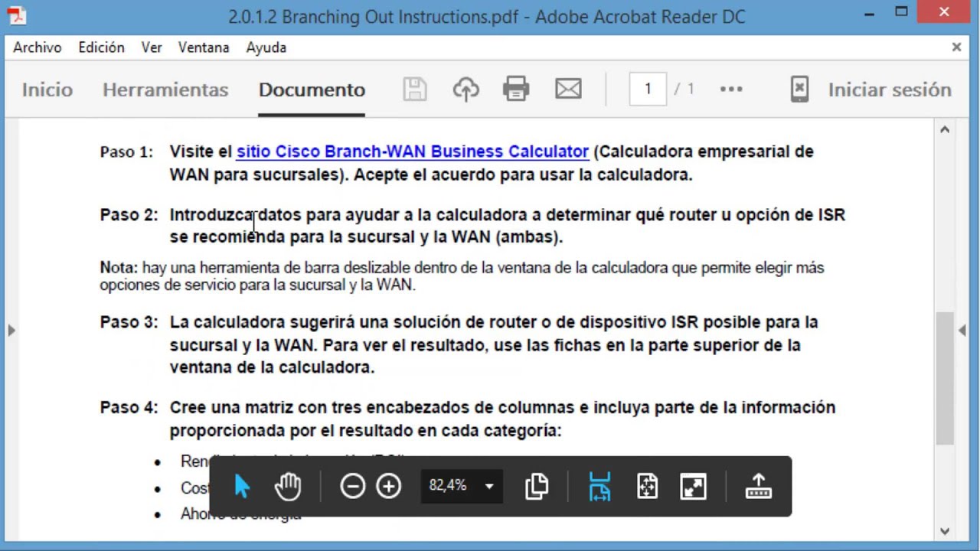
Task: Maximize the Acrobat Reader window
Action: [901, 11]
